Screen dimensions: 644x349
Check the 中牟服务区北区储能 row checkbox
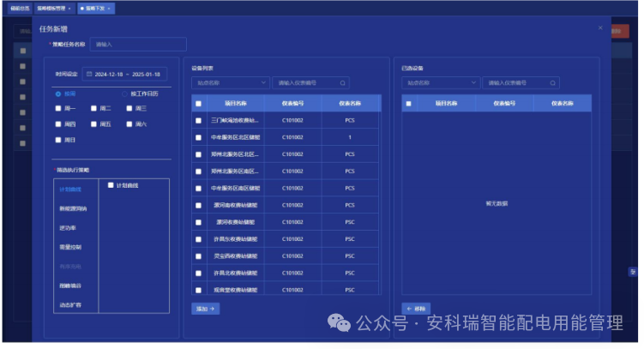pyautogui.click(x=198, y=137)
